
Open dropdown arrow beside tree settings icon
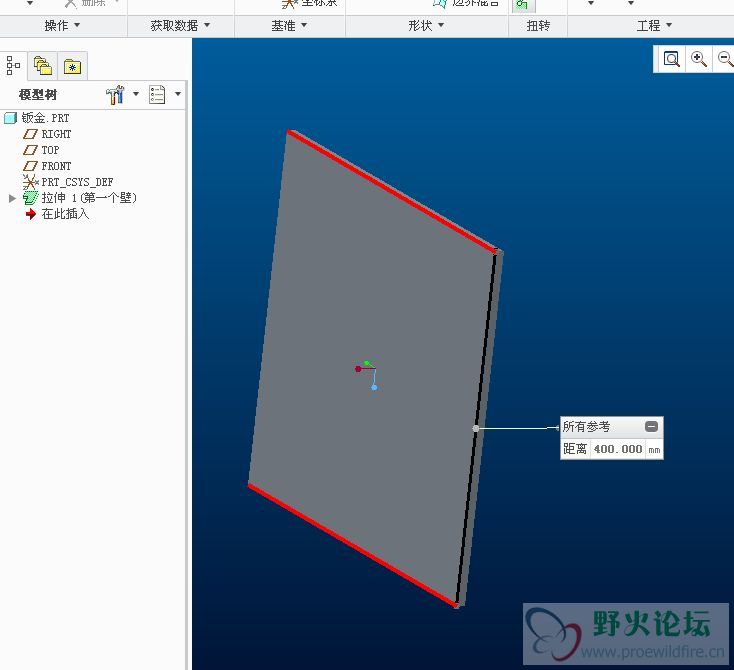(136, 94)
